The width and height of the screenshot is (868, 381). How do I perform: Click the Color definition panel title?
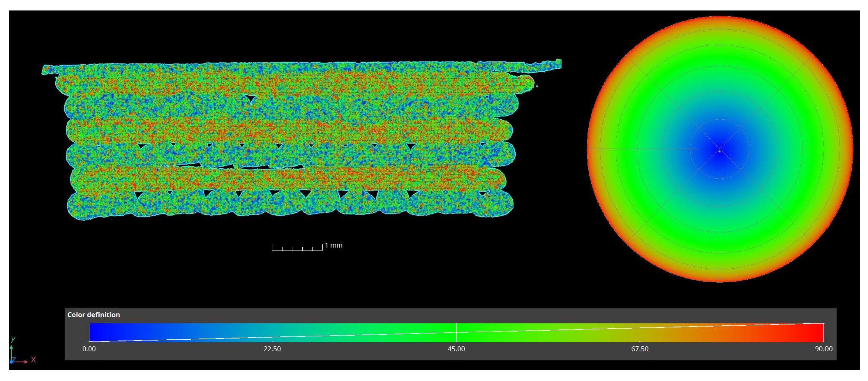coord(94,315)
